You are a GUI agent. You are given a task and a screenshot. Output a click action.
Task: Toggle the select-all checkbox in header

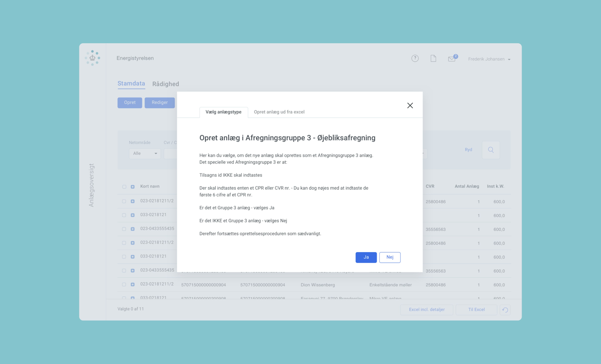click(124, 187)
